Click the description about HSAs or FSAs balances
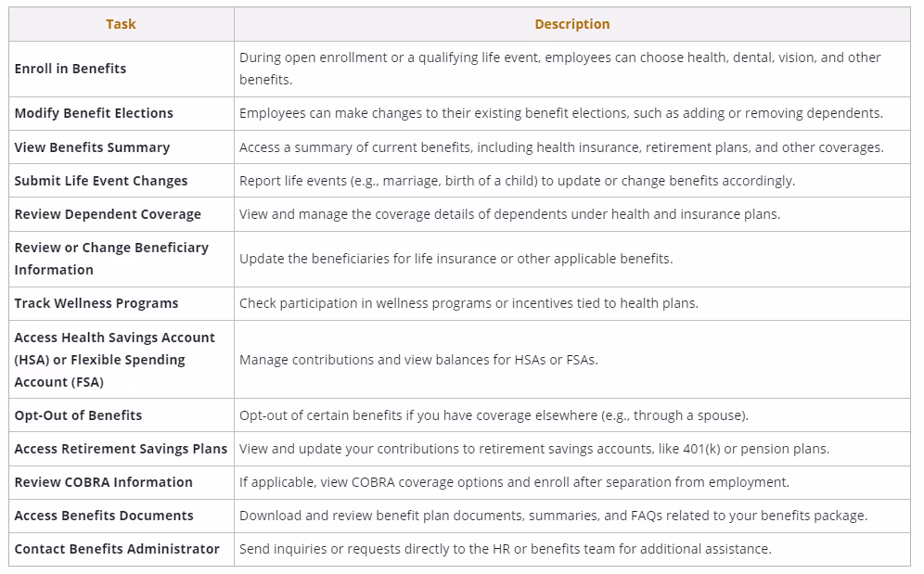The width and height of the screenshot is (924, 574). point(418,360)
